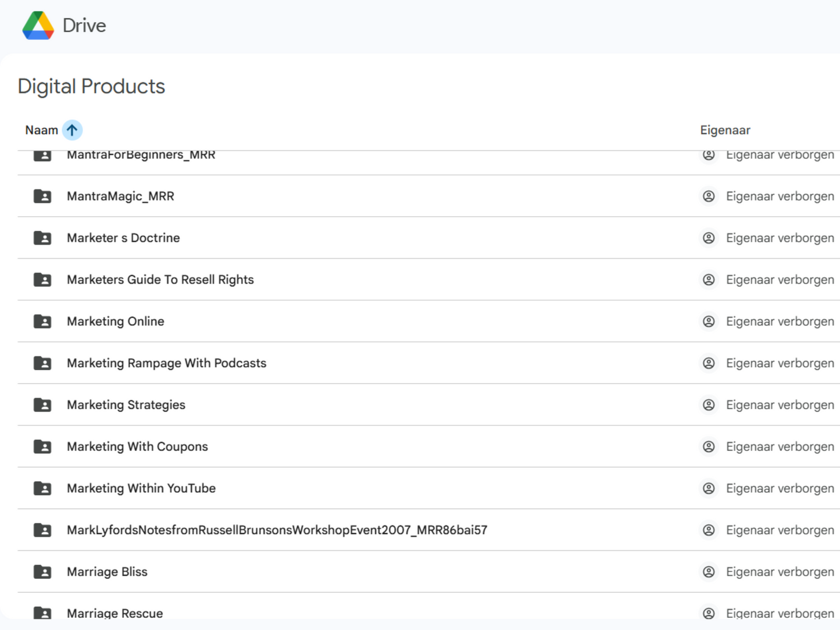Image resolution: width=840 pixels, height=630 pixels.
Task: Click the Drive wordmark text
Action: (x=84, y=26)
